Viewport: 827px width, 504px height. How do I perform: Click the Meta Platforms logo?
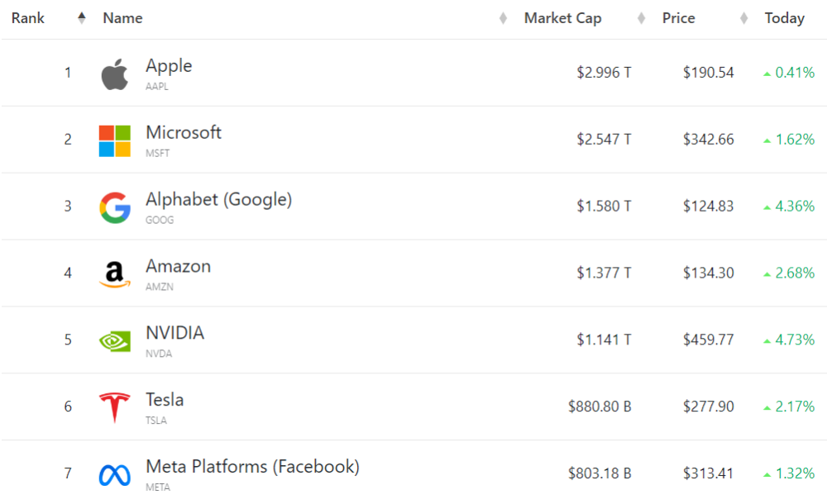coord(115,474)
